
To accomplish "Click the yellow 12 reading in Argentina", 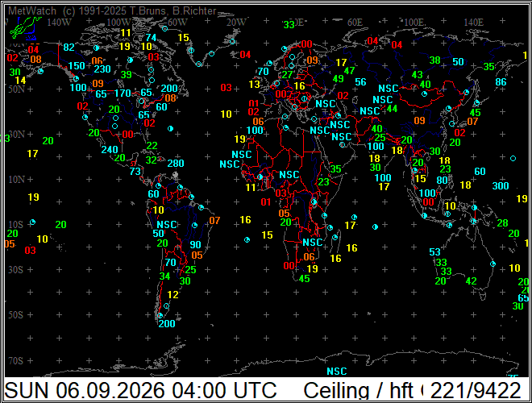I will coord(172,295).
